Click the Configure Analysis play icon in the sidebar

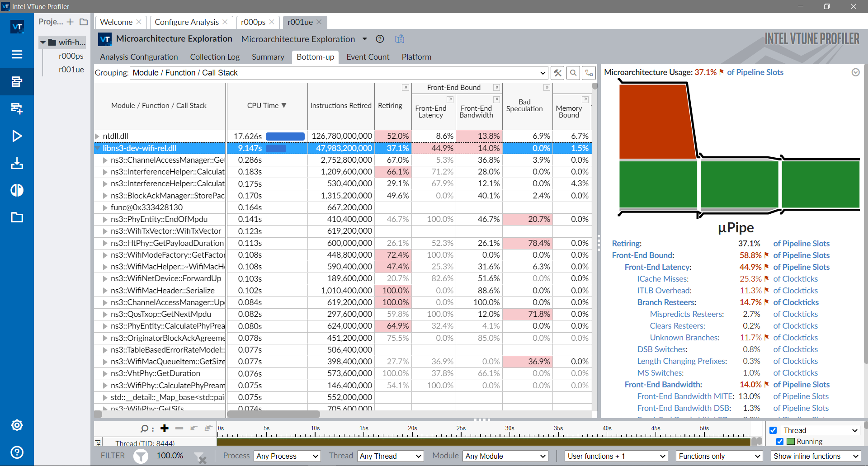(x=17, y=136)
